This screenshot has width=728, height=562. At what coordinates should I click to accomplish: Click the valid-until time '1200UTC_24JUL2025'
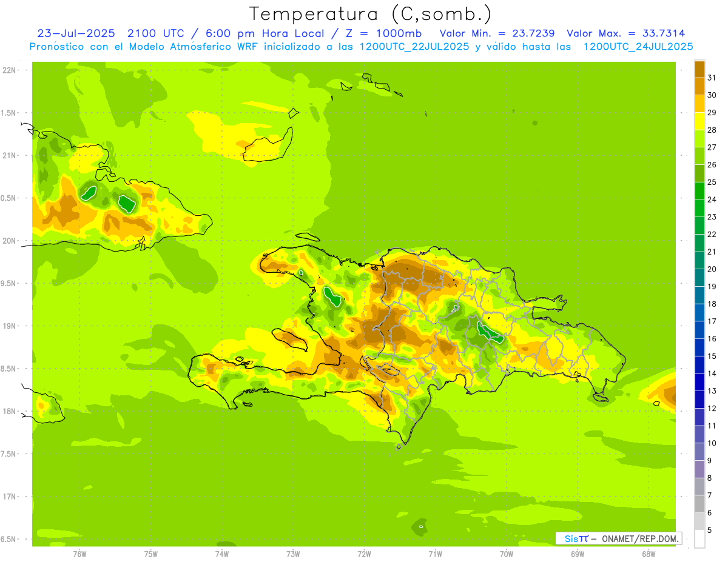pos(638,47)
